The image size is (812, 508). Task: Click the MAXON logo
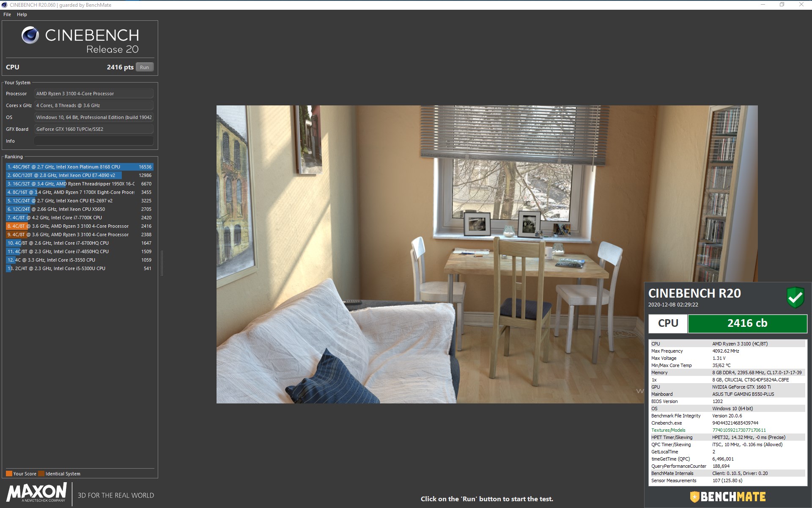click(37, 493)
